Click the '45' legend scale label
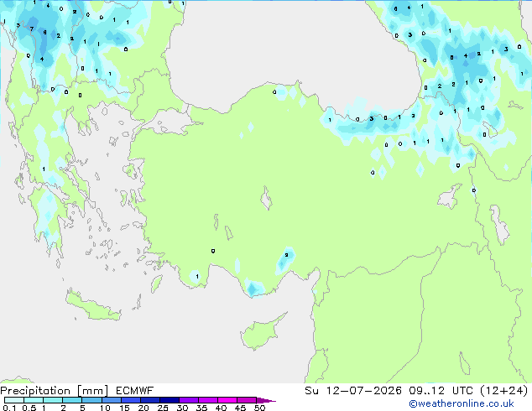 tap(240, 408)
